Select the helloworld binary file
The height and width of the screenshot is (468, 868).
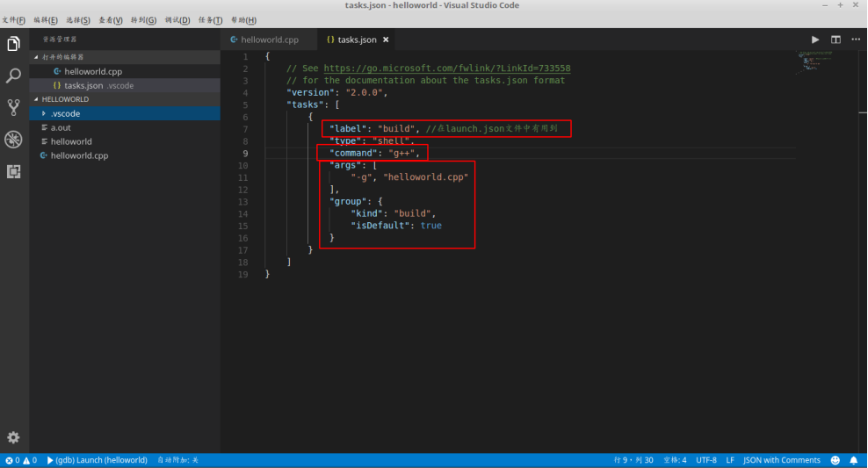pyautogui.click(x=125, y=141)
